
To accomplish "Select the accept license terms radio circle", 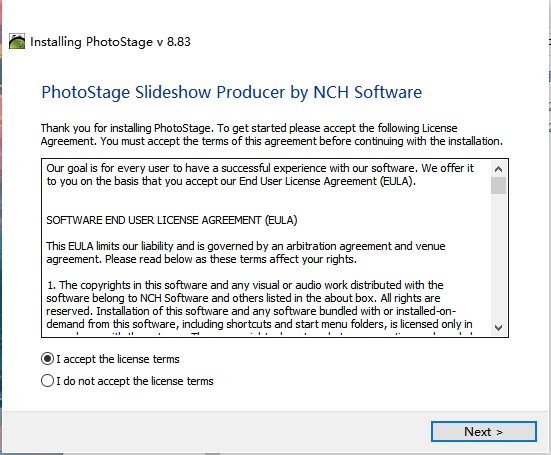I will (x=47, y=359).
